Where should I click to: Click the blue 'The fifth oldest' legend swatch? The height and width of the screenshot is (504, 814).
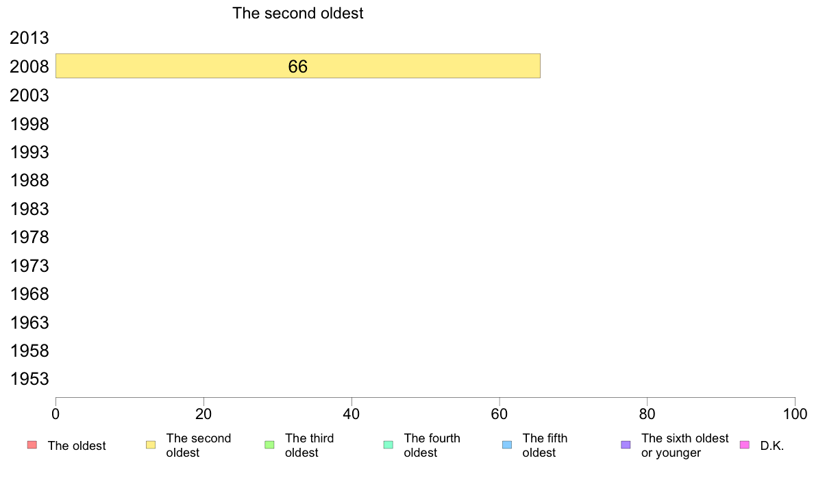(x=507, y=445)
